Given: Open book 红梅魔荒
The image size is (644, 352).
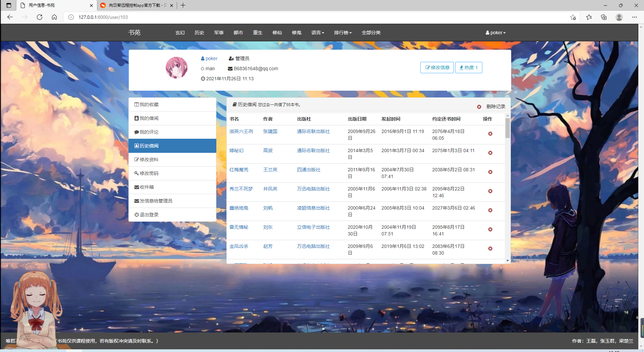Looking at the screenshot, I should coord(239,170).
